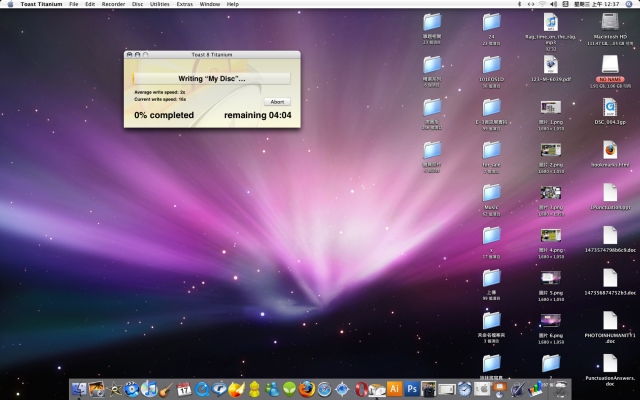Open the bar chart app in Dock
The height and width of the screenshot is (400, 640).
(535, 389)
